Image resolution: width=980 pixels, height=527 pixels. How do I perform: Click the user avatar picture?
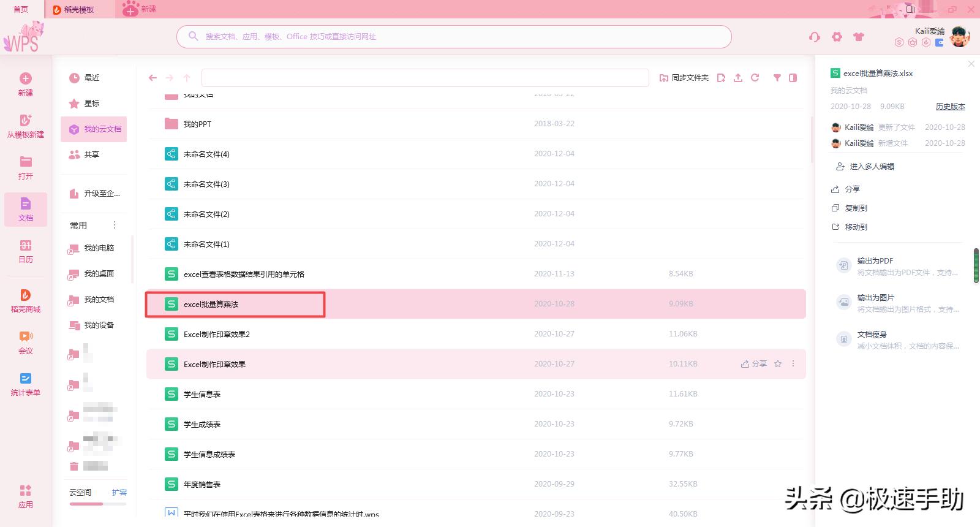pyautogui.click(x=960, y=37)
